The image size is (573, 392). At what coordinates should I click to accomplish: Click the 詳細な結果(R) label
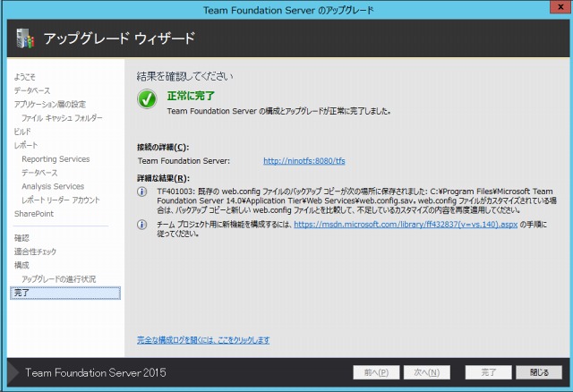[x=163, y=178]
